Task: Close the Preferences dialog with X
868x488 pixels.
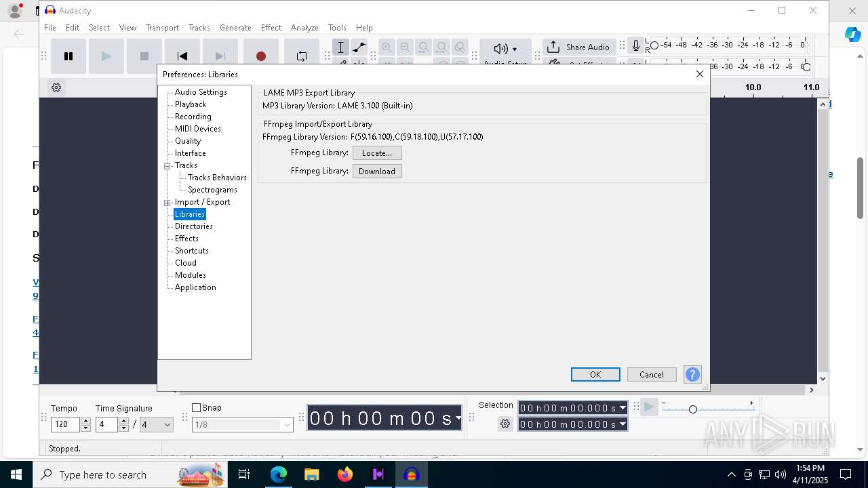Action: (700, 74)
